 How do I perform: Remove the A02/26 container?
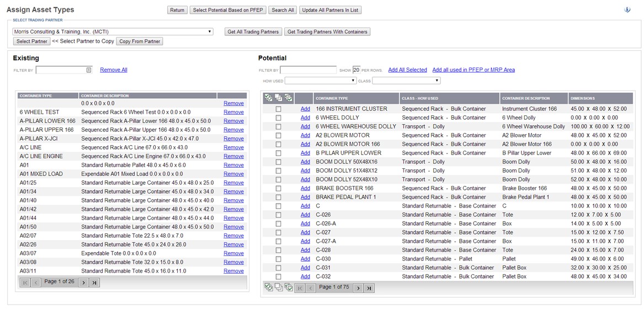[233, 244]
